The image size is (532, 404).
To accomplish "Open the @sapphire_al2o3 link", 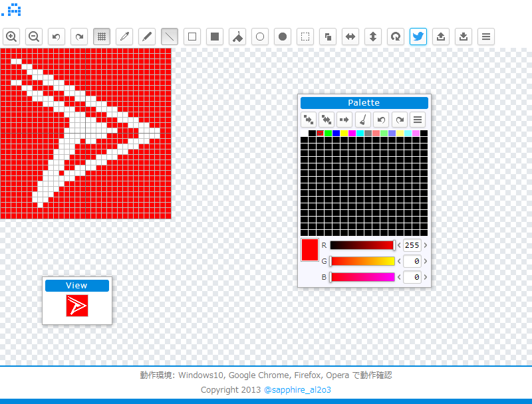I will coord(297,390).
